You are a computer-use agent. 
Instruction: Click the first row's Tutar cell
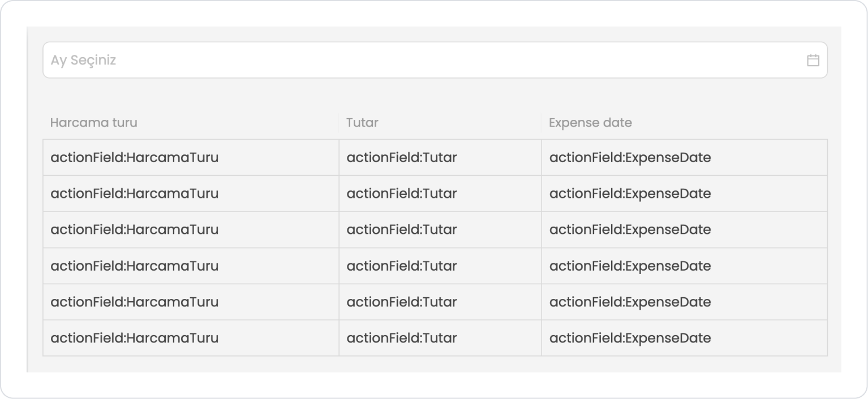[402, 158]
